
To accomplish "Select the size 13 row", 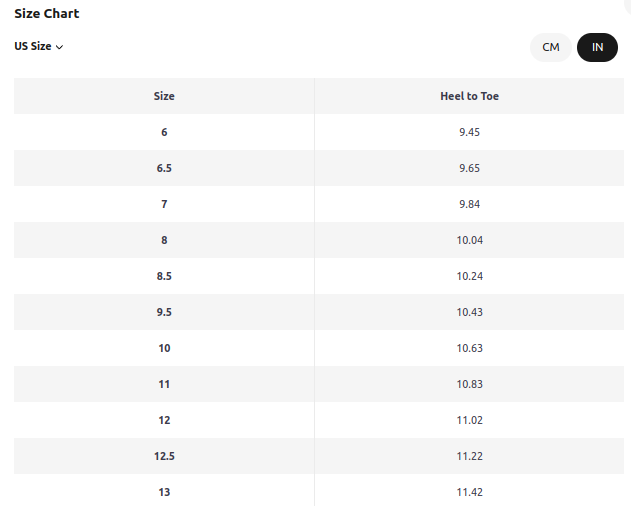I will click(x=319, y=490).
